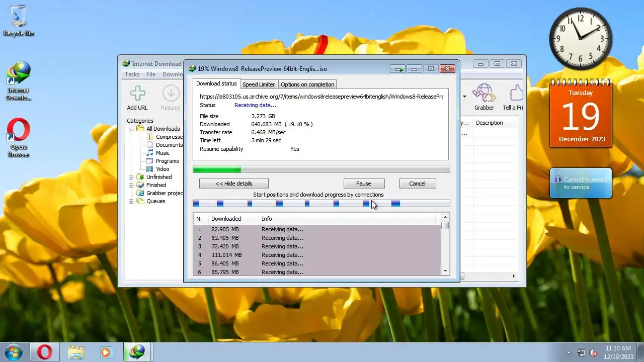Open the Options on completion tab
Viewport: 644px width, 362px height.
[x=307, y=84]
